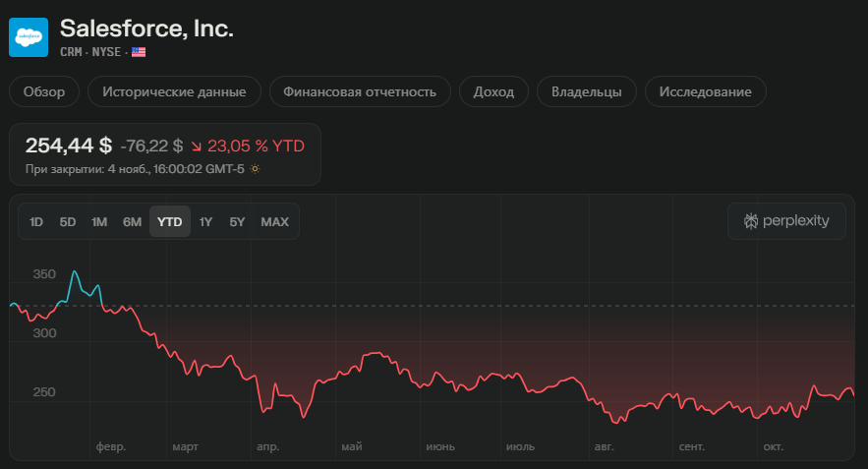The width and height of the screenshot is (868, 469).
Task: Click the sun market-status icon
Action: pyautogui.click(x=255, y=169)
